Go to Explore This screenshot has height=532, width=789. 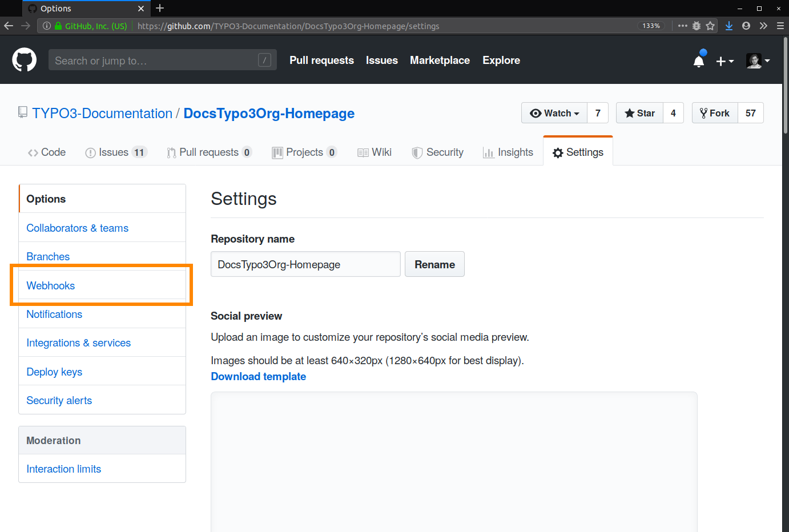(x=501, y=61)
